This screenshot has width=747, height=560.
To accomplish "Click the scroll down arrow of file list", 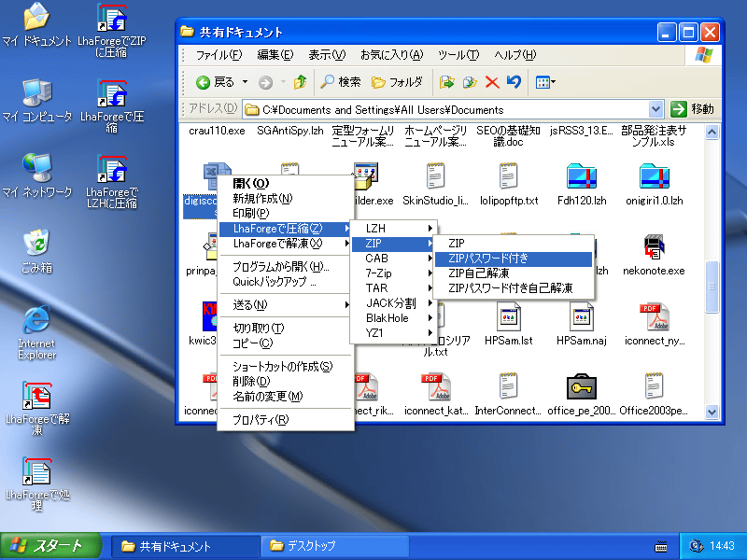I will click(712, 412).
